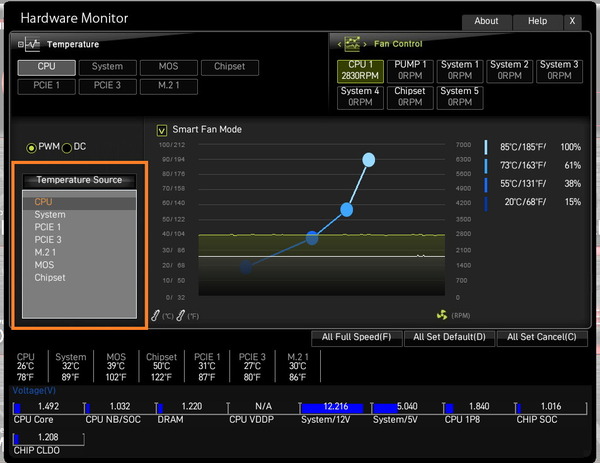The width and height of the screenshot is (600, 463).
Task: Open the Help button at top
Action: tap(537, 21)
